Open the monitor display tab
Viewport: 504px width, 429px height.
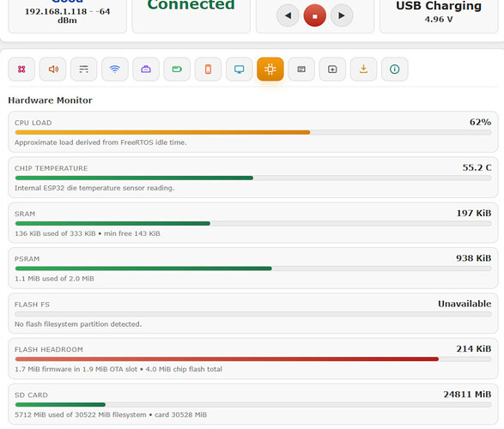pyautogui.click(x=240, y=69)
